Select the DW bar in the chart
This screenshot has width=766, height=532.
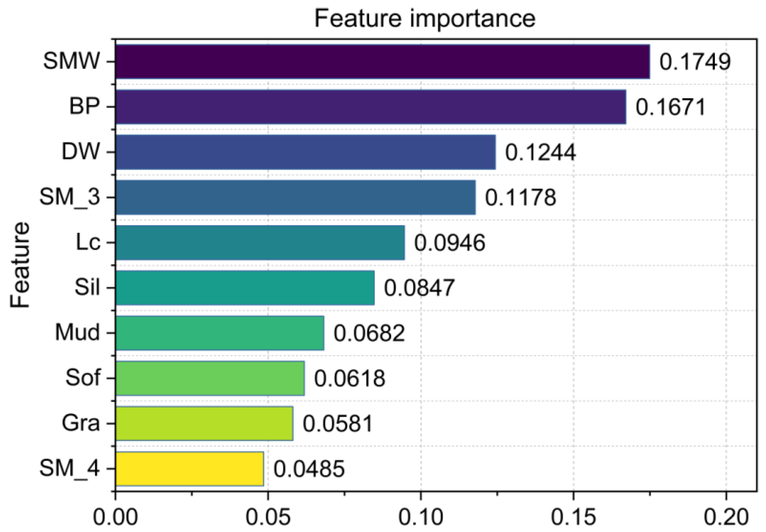[305, 152]
